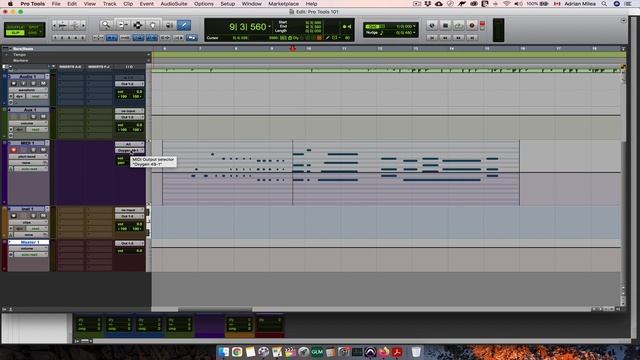Click the zoom in right arrow
Viewport: 640px width, 360px height.
[83, 25]
